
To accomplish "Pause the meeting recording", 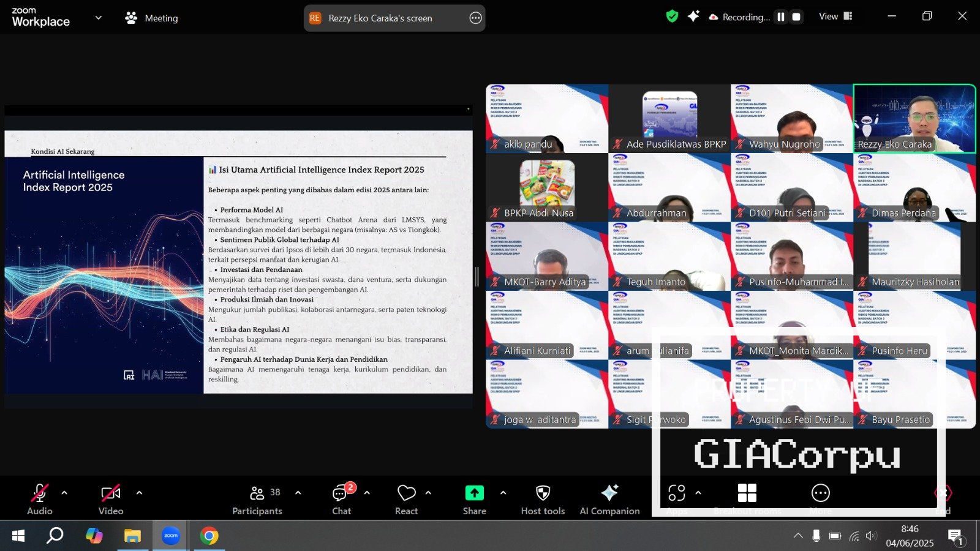I will [781, 17].
